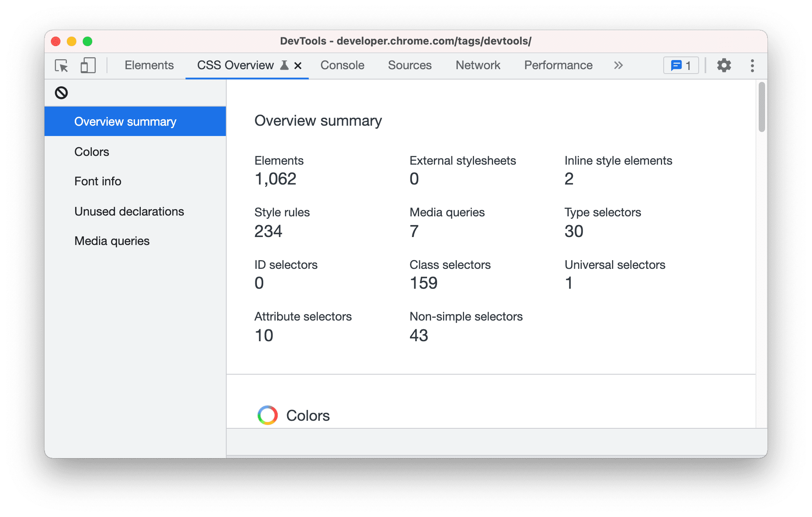The width and height of the screenshot is (812, 517).
Task: Expand the Media queries section
Action: click(x=112, y=241)
